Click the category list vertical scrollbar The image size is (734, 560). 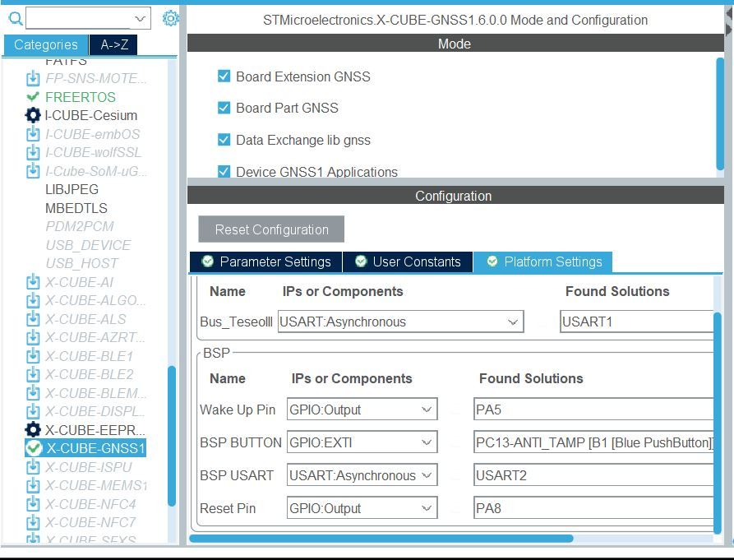coord(172,436)
